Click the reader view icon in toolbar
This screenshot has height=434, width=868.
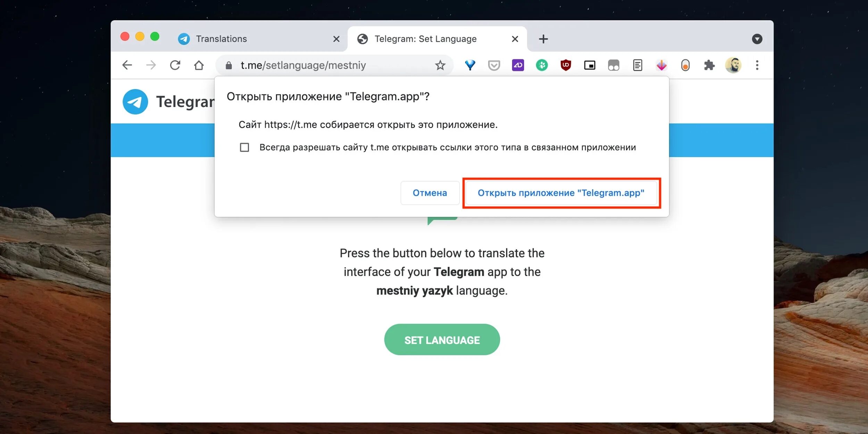coord(638,65)
